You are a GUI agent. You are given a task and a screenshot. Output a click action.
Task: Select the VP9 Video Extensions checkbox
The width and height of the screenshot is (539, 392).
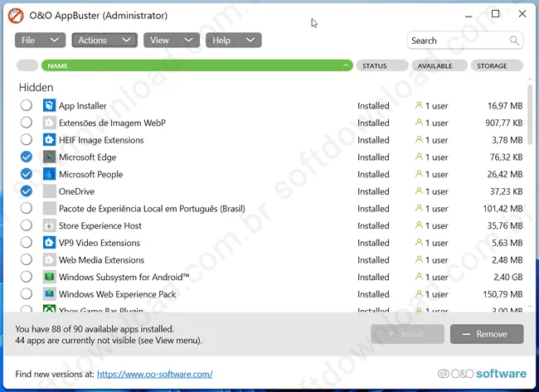pyautogui.click(x=27, y=243)
